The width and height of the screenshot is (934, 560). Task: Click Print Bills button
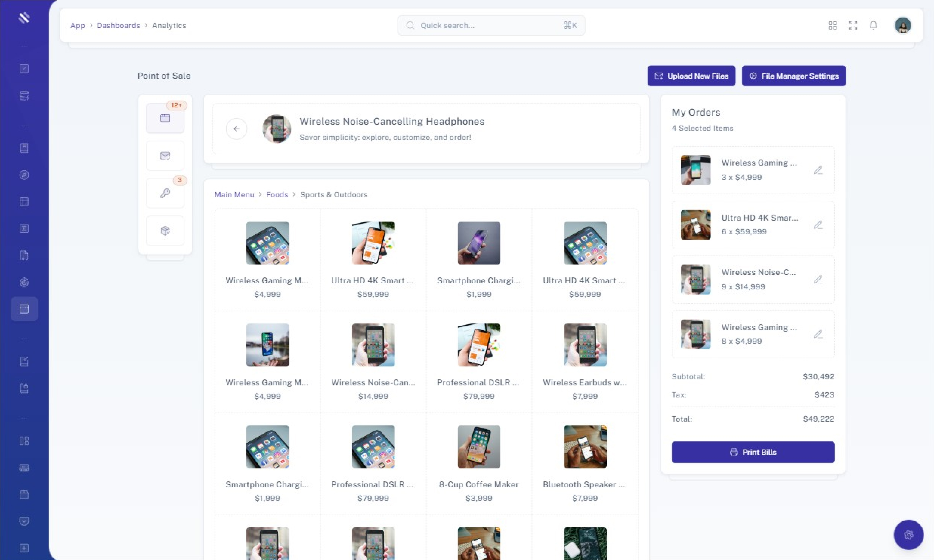[x=753, y=452]
